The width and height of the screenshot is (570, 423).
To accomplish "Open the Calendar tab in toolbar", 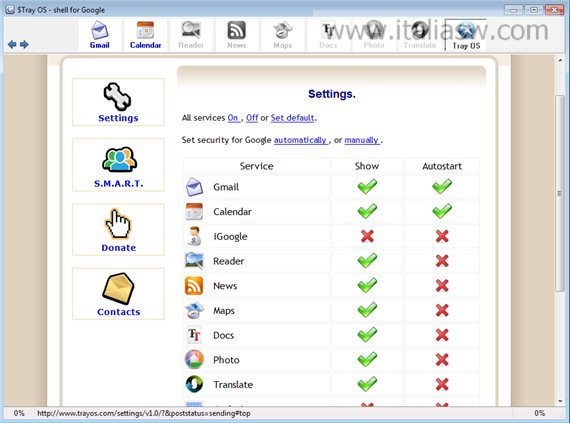I will point(145,35).
